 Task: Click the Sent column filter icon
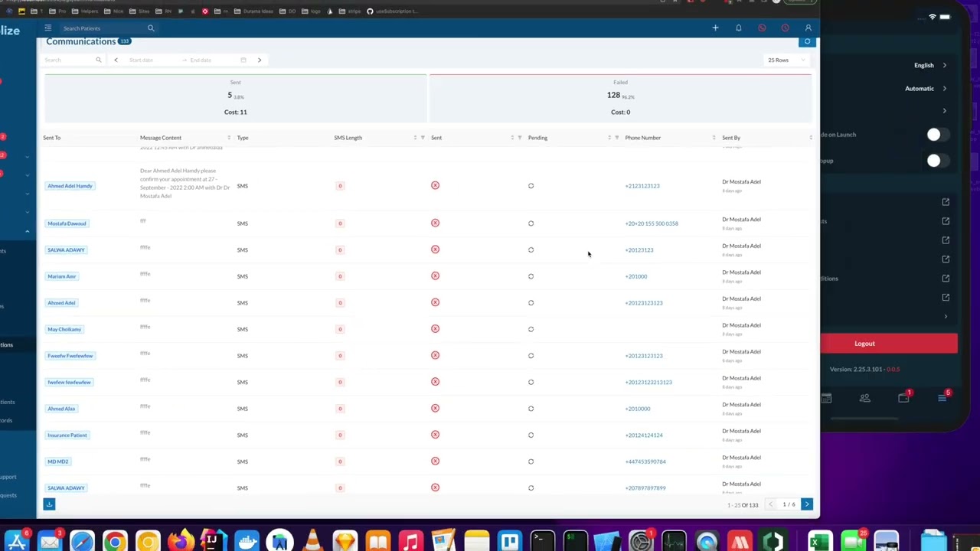(x=520, y=138)
